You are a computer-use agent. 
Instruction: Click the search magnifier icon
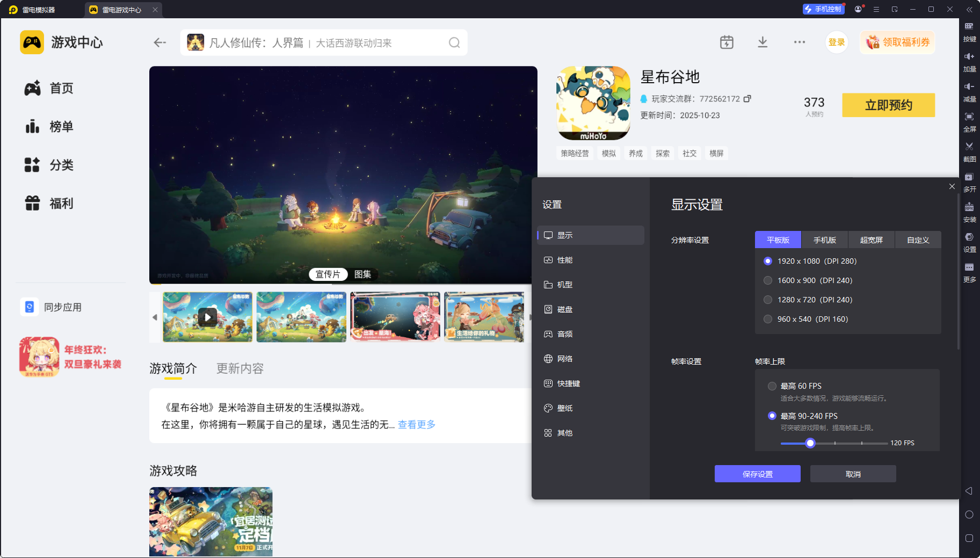tap(454, 42)
